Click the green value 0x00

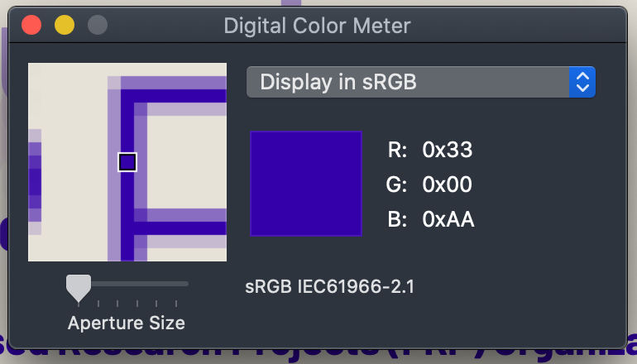click(447, 184)
